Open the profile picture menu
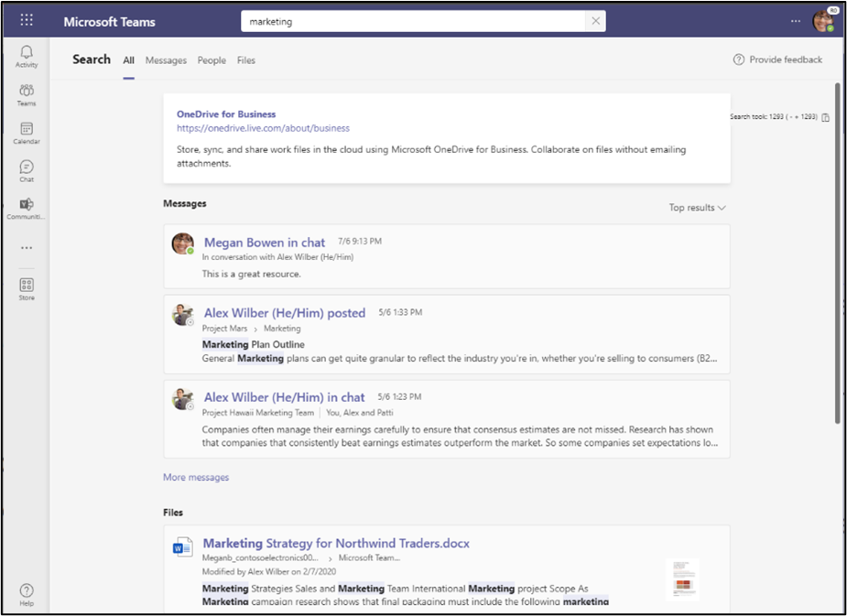Viewport: 847px width, 616px height. (823, 21)
